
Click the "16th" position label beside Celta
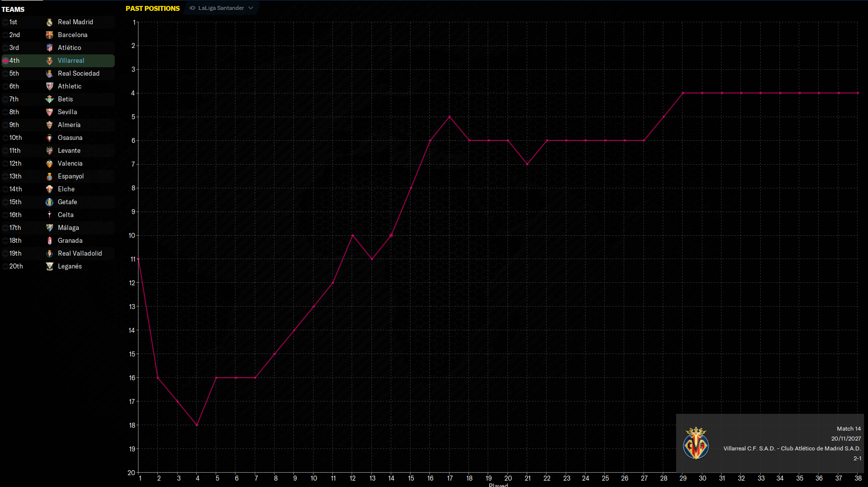point(15,215)
